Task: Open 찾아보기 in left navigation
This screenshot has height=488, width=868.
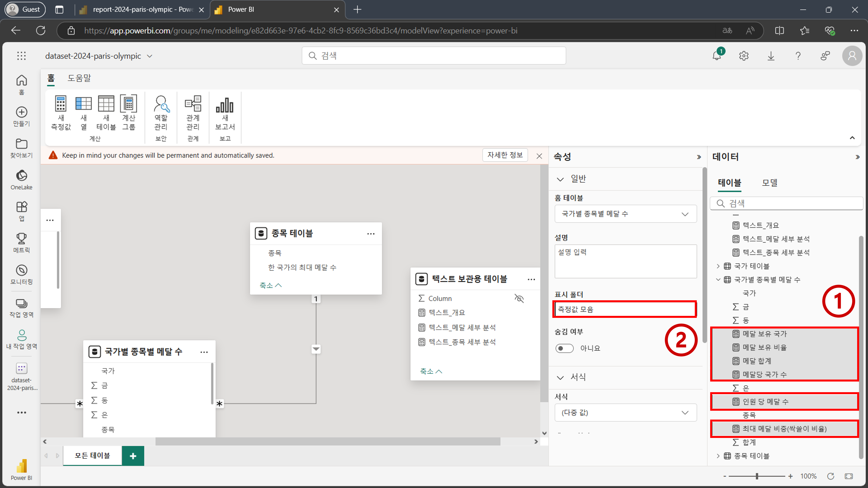Action: click(22, 148)
